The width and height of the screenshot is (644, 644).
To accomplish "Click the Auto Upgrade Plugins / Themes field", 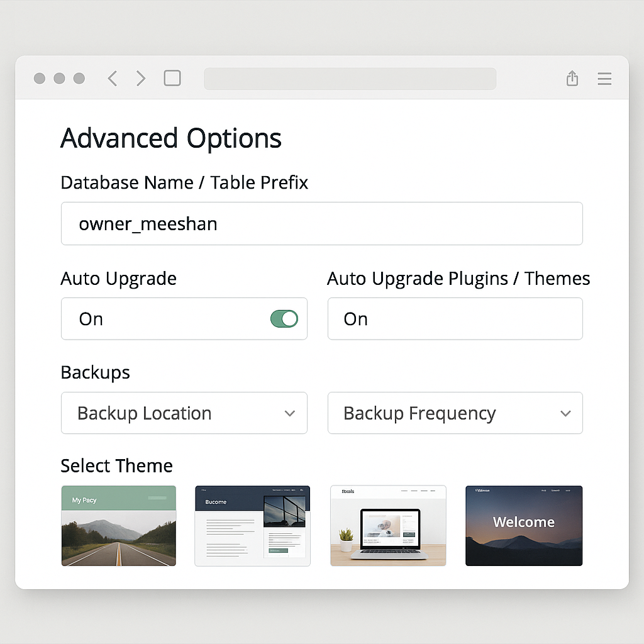I will click(455, 319).
